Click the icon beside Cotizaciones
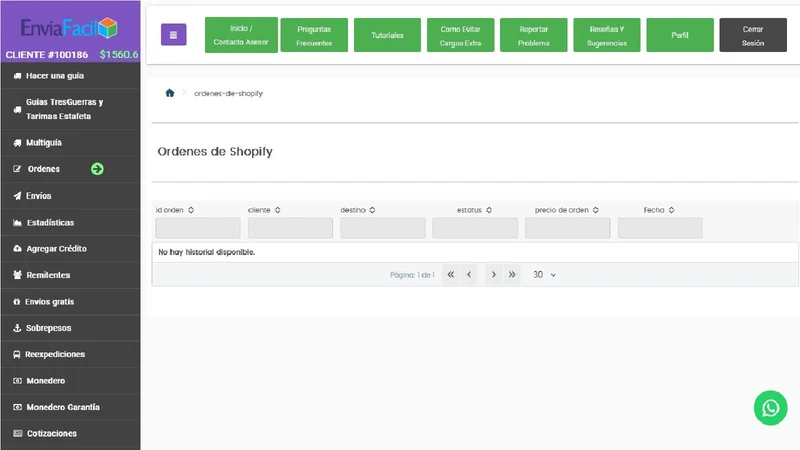Screen dimensions: 800x450 click(x=18, y=433)
